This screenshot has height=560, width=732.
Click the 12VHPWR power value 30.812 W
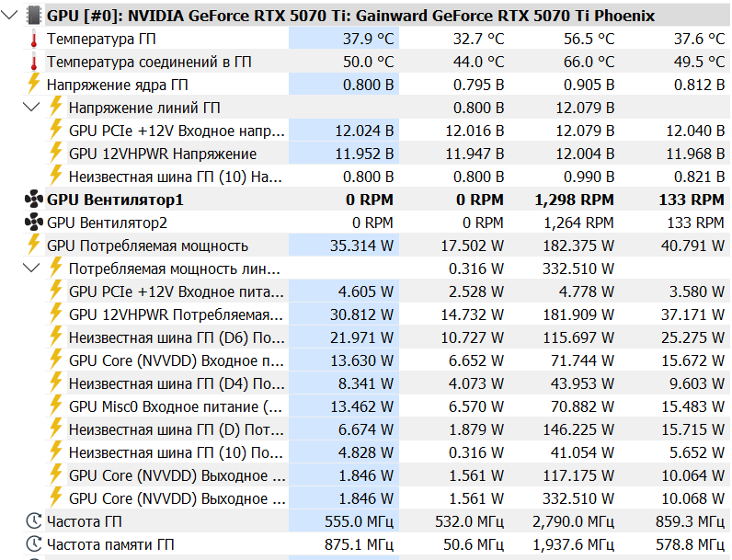(x=361, y=314)
